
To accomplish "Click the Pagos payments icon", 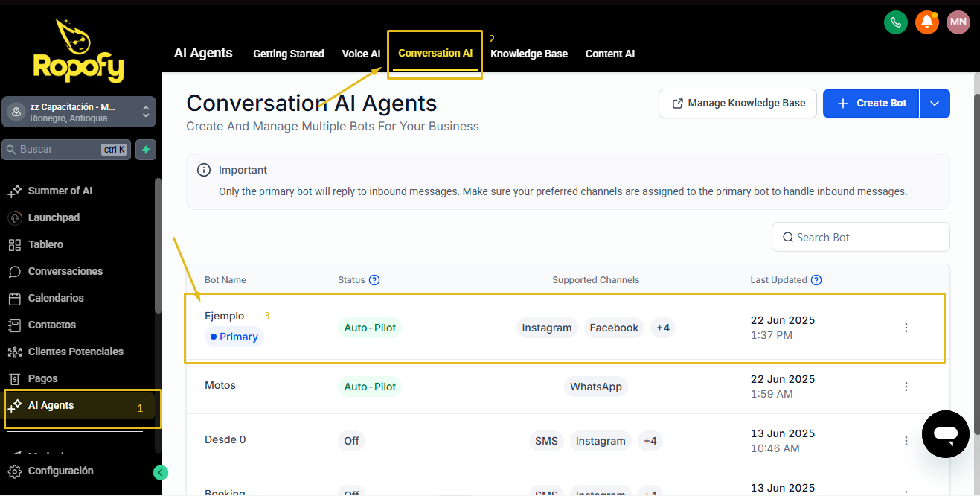I will (15, 379).
